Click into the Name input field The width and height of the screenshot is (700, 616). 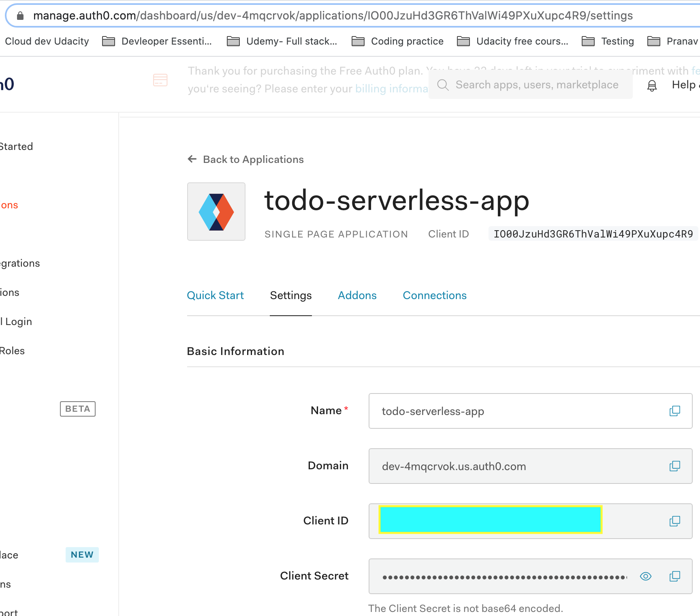(519, 411)
